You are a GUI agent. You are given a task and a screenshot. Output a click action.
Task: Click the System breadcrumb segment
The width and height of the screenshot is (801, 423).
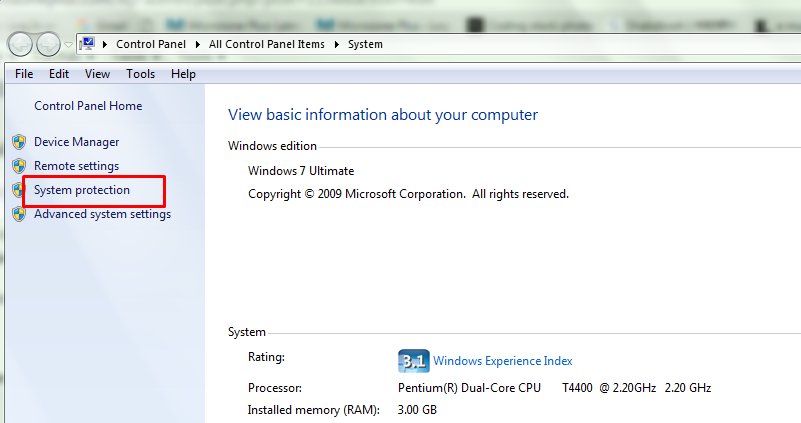point(365,44)
